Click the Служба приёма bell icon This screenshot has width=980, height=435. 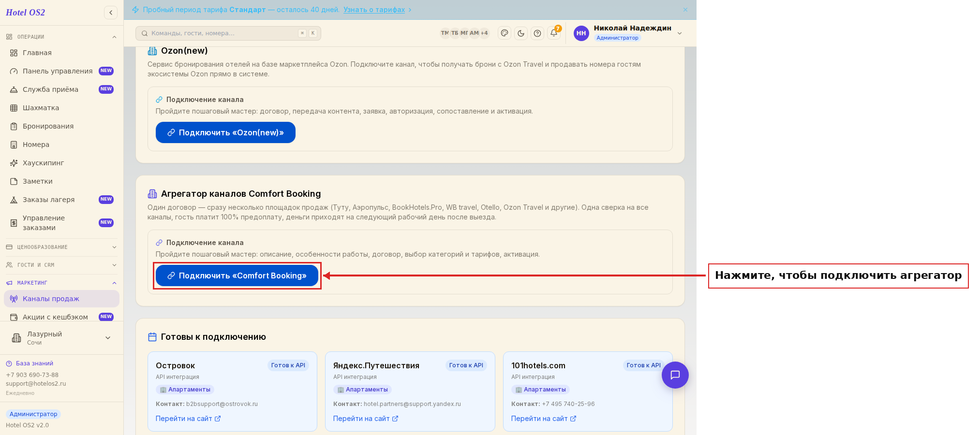coord(14,89)
